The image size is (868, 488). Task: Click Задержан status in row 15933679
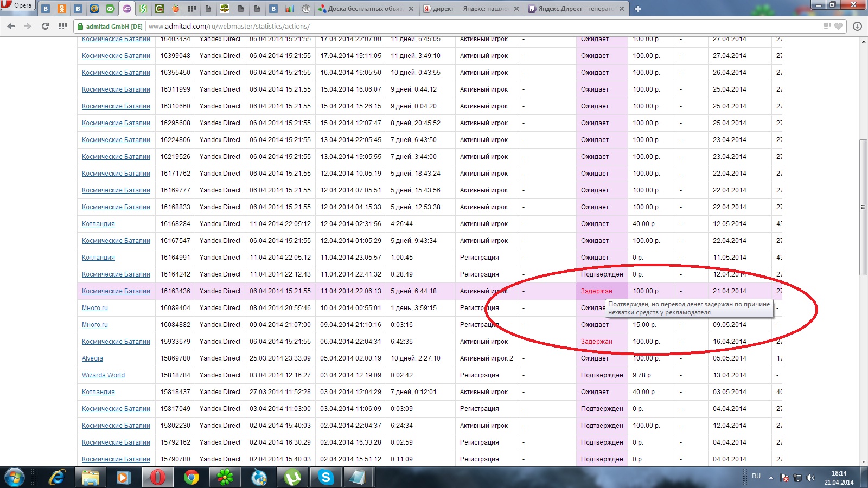(596, 342)
